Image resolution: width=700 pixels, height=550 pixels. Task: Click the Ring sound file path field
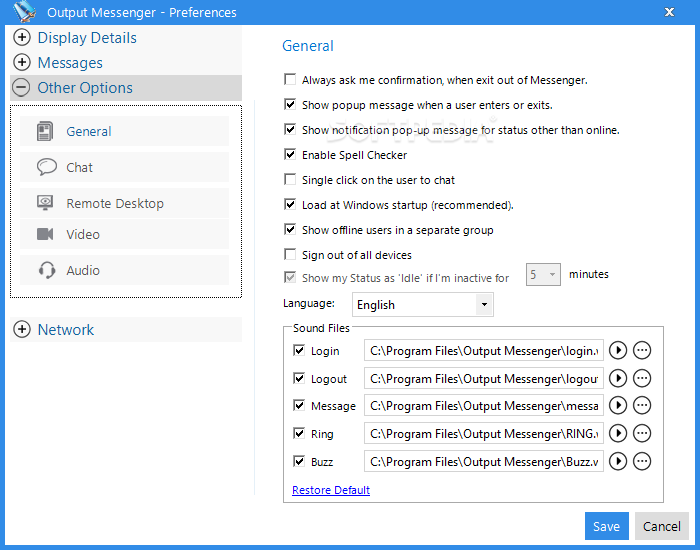pos(484,434)
